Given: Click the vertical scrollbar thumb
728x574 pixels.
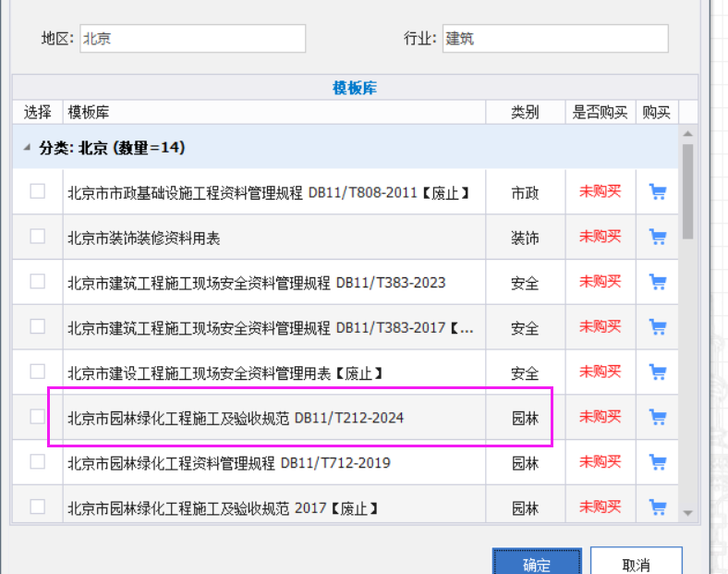Looking at the screenshot, I should [687, 190].
